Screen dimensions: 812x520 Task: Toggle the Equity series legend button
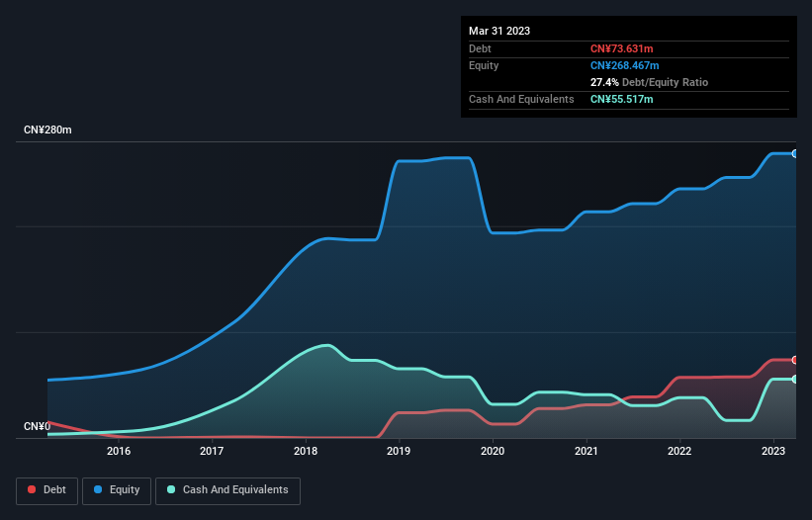pyautogui.click(x=117, y=490)
